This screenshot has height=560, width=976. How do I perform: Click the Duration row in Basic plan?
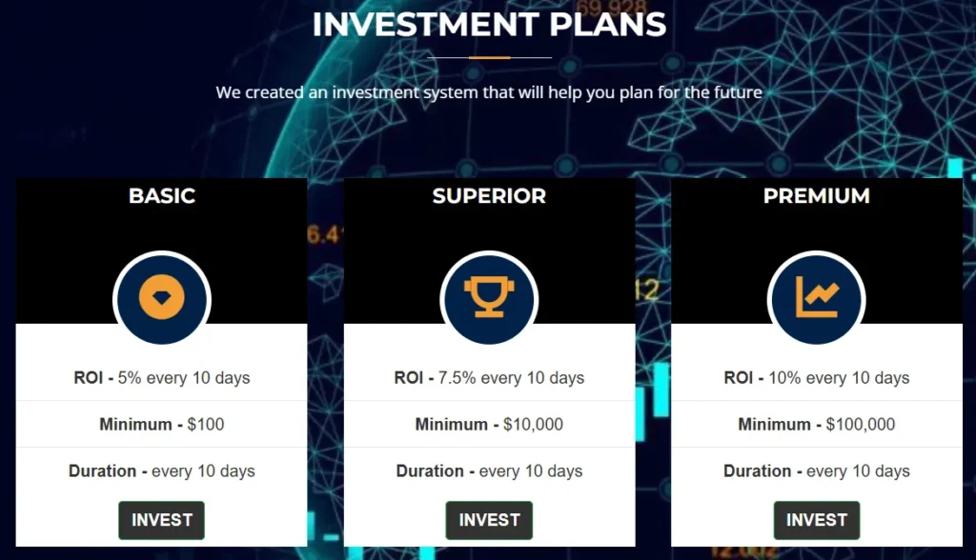[x=162, y=471]
